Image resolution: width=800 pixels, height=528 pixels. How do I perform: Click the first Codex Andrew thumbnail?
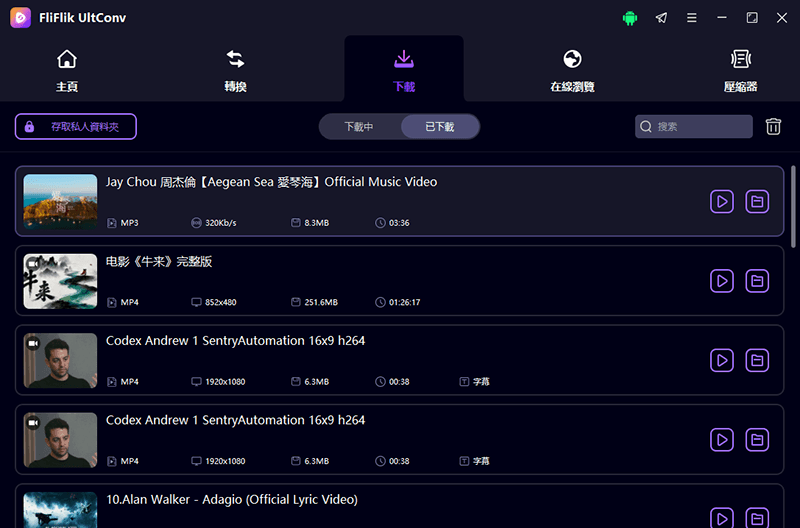click(60, 361)
